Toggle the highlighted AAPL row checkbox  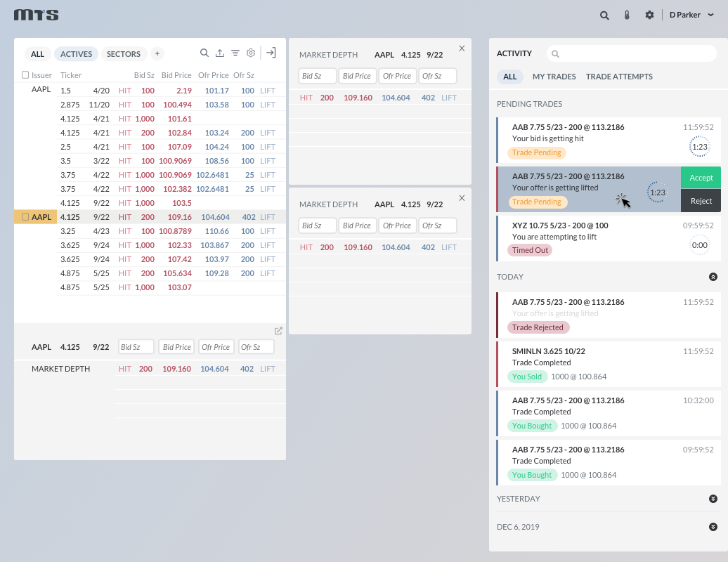25,217
